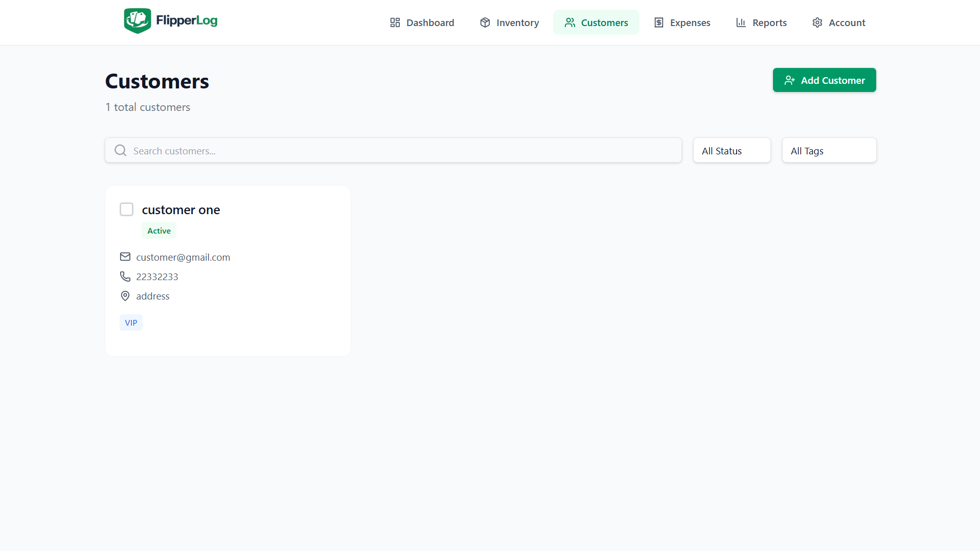Click the Dashboard grid icon
The image size is (980, 551).
click(395, 22)
